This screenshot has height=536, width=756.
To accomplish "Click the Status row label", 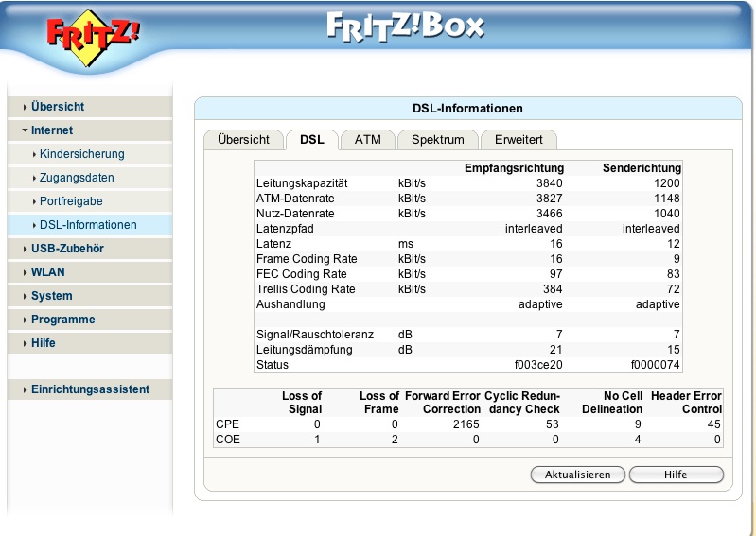I will tap(273, 365).
